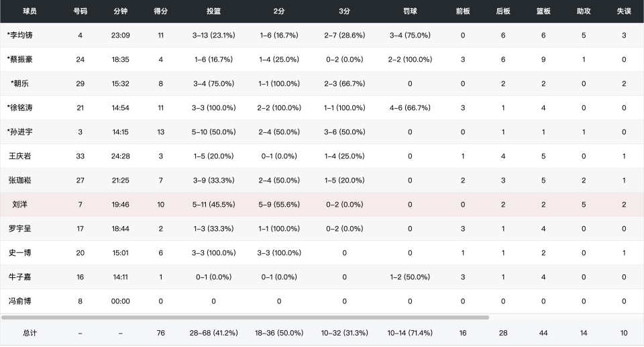Click the 3分 column header
Image resolution: width=644 pixels, height=347 pixels.
(x=344, y=11)
